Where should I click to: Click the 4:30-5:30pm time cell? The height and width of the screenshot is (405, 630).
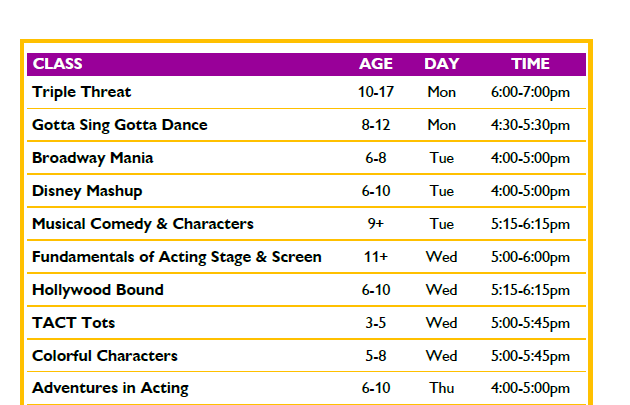tap(530, 125)
